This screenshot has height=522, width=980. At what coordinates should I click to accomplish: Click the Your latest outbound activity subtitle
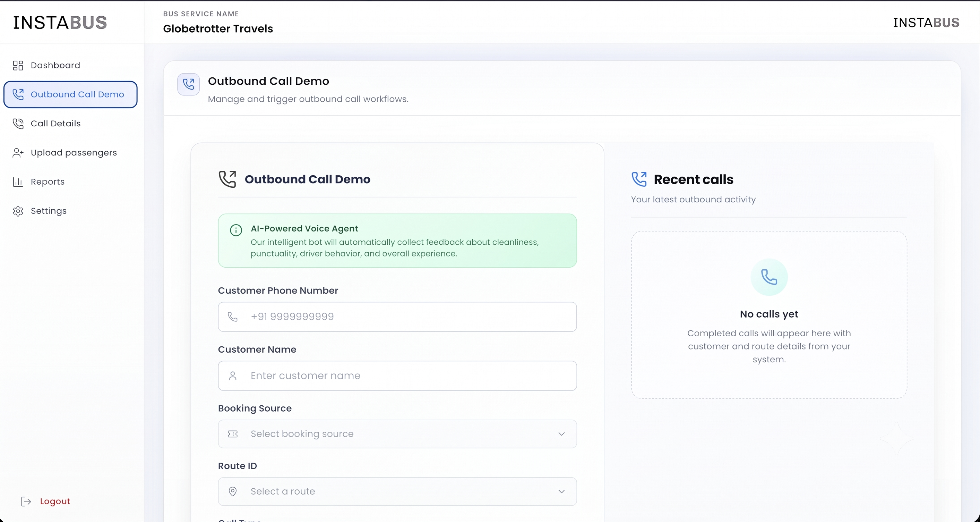693,200
